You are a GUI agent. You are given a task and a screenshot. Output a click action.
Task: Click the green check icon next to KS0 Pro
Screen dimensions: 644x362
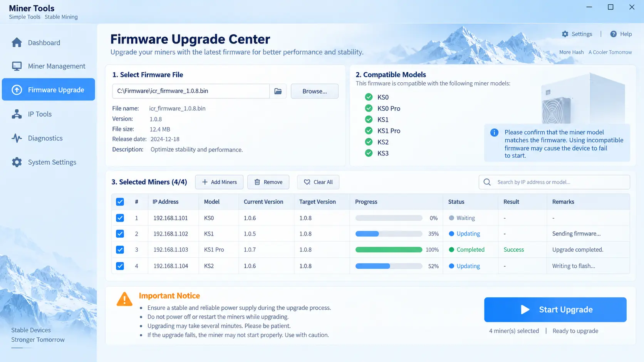(x=369, y=108)
